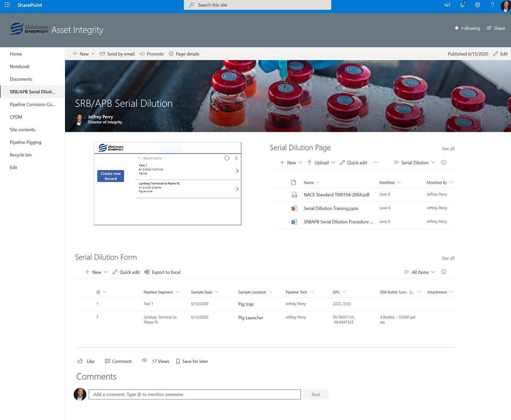Screen dimensions: 511x420
Task: Click See all for Serial Dilution Form
Action: (448, 258)
